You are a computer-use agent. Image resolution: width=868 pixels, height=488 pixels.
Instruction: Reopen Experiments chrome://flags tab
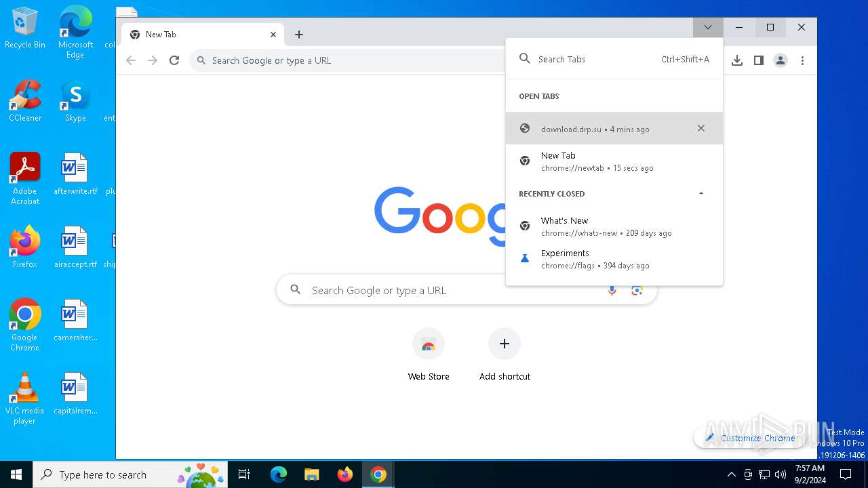click(614, 259)
